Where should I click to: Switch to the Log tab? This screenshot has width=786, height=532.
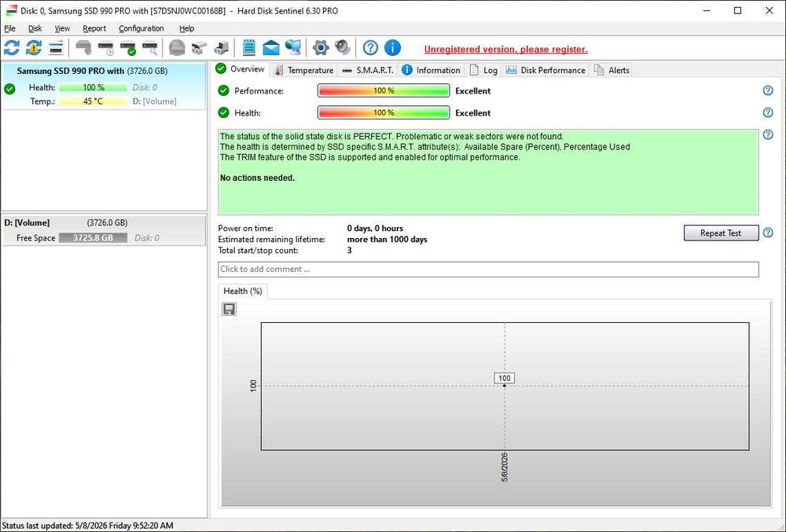pyautogui.click(x=483, y=70)
